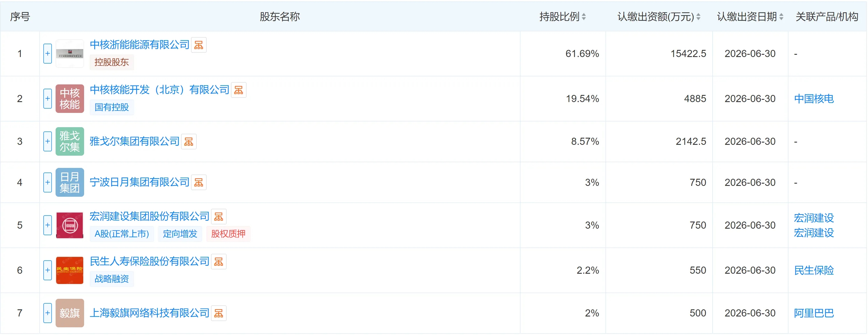868x335 pixels.
Task: Expand row 1 shareholder details plus button
Action: click(x=48, y=54)
